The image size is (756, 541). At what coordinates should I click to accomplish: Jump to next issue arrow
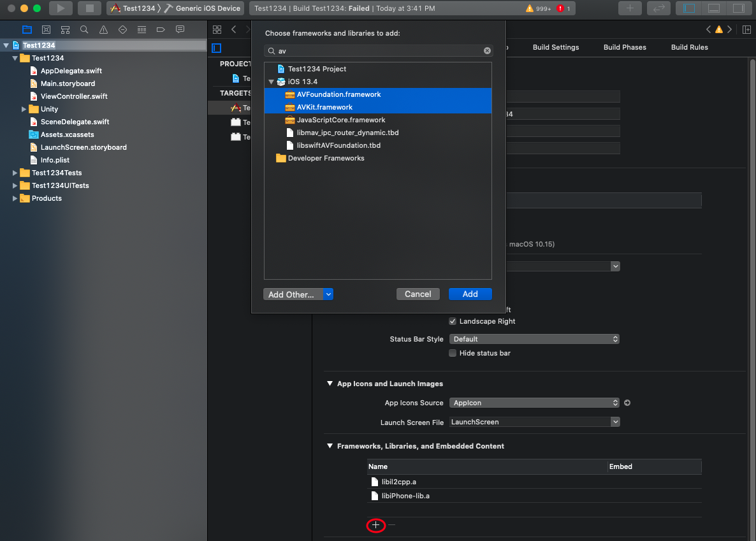[x=729, y=29]
